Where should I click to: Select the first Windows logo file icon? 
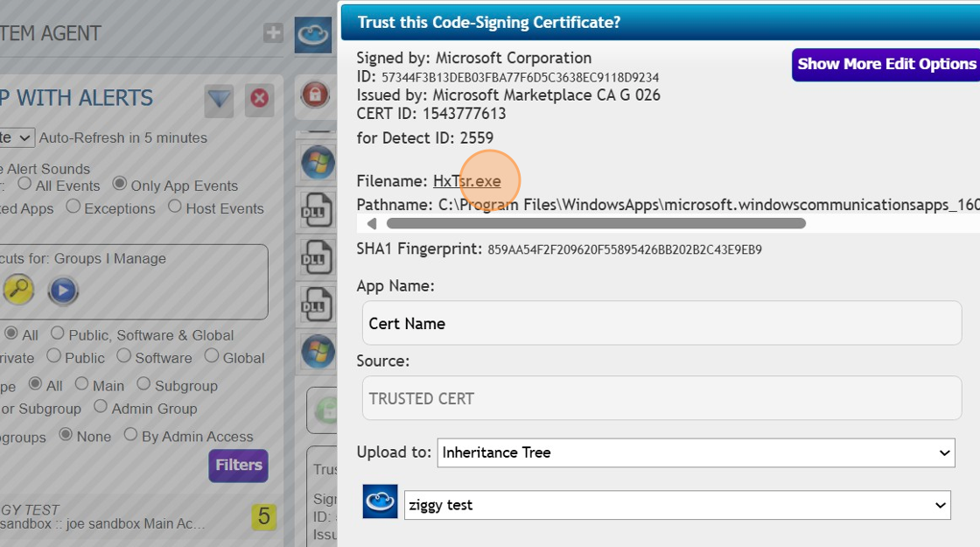(x=317, y=163)
